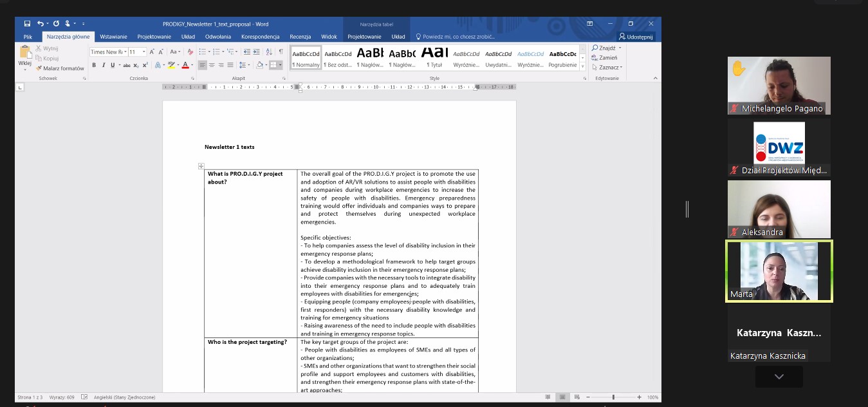Expand the Znajdź find dropdown
This screenshot has height=407, width=868.
tap(620, 48)
